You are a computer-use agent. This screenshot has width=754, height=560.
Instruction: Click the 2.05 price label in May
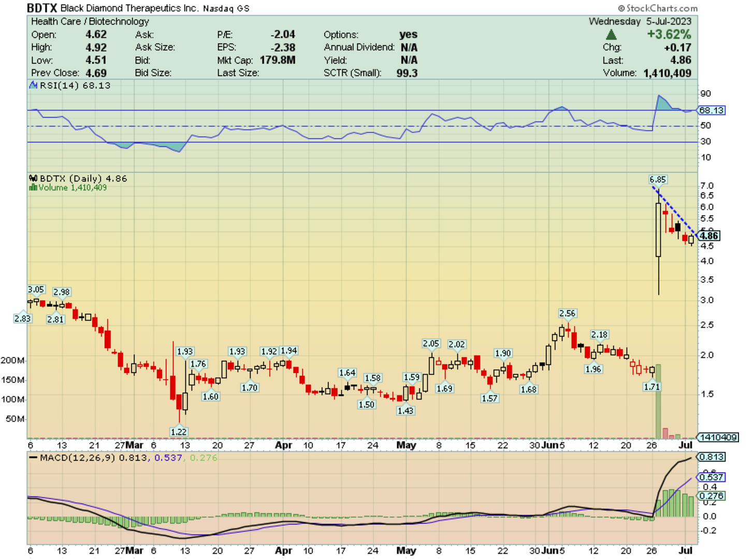431,343
